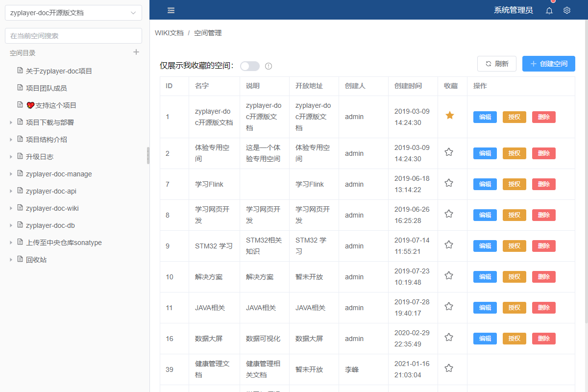
Task: Expand the 升级日志 tree node arrow
Action: point(11,157)
